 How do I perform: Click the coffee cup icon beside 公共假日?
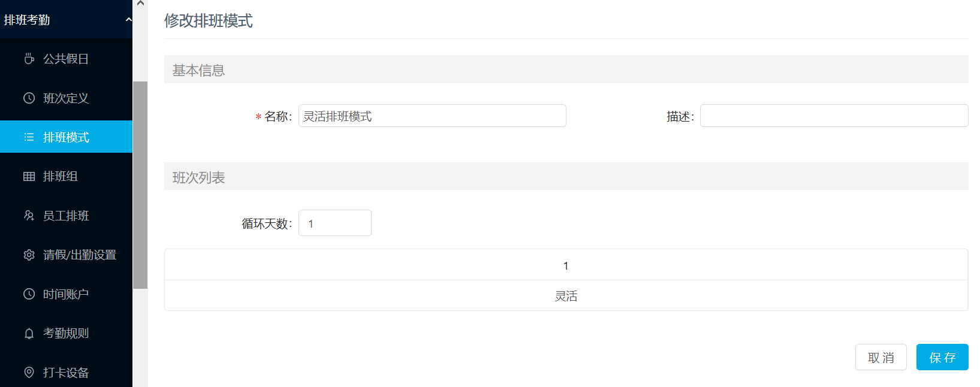click(x=29, y=59)
